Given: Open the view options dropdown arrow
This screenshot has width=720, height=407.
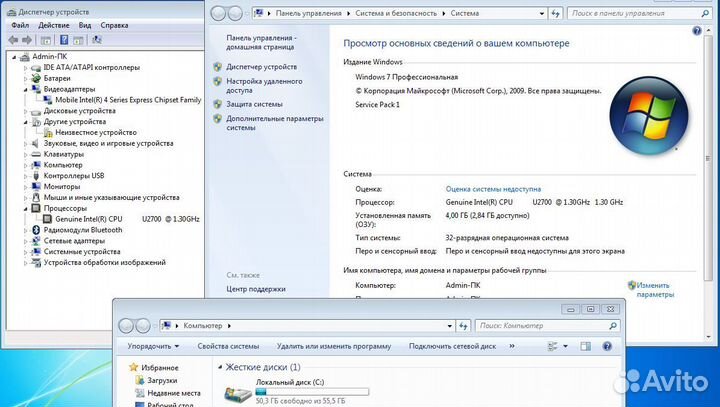Looking at the screenshot, I should click(x=565, y=346).
